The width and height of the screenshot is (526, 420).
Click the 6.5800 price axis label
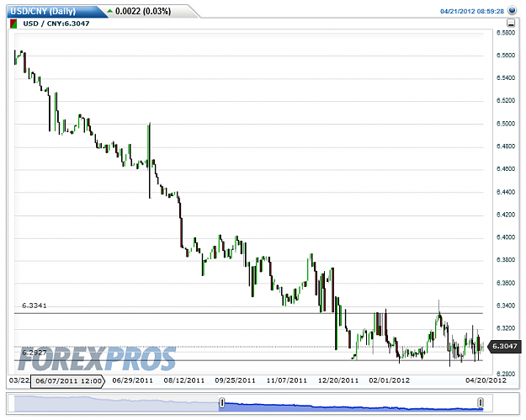pos(506,33)
